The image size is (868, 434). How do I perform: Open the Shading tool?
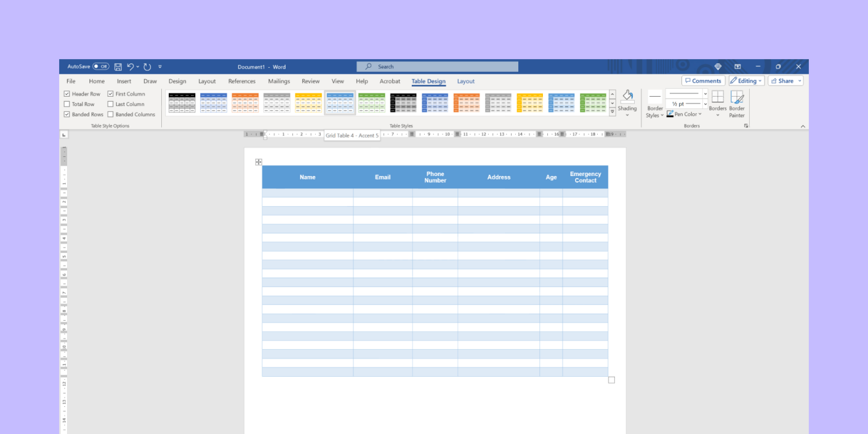click(628, 102)
